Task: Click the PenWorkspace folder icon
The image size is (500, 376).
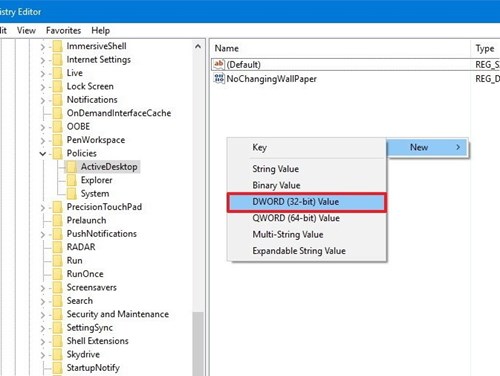Action: [58, 140]
